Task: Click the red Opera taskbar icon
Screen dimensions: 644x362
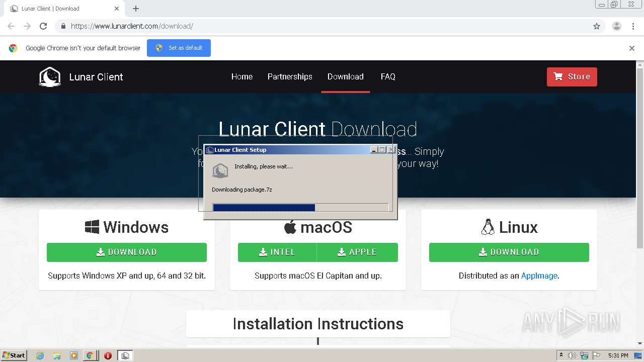Action: 108,355
